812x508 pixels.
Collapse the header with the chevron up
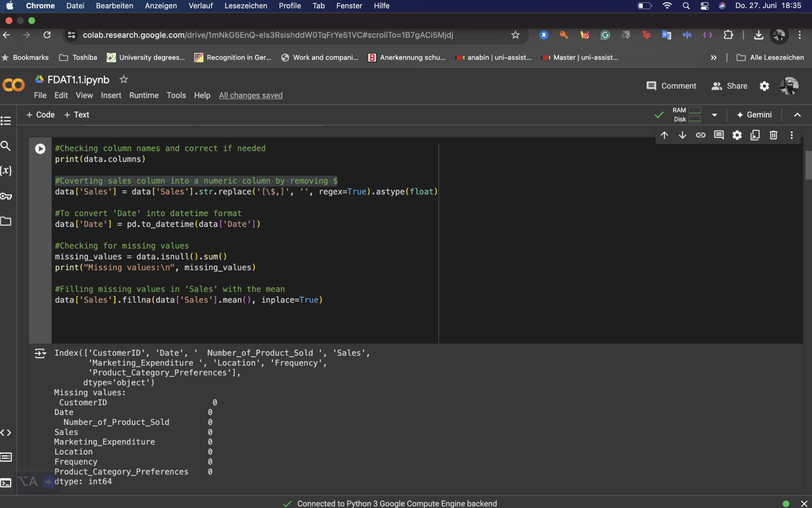pos(797,115)
